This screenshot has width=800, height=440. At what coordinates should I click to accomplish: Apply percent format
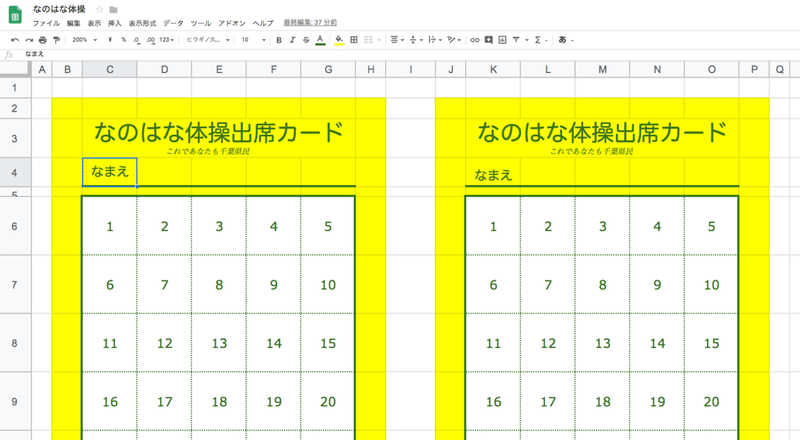(x=123, y=40)
